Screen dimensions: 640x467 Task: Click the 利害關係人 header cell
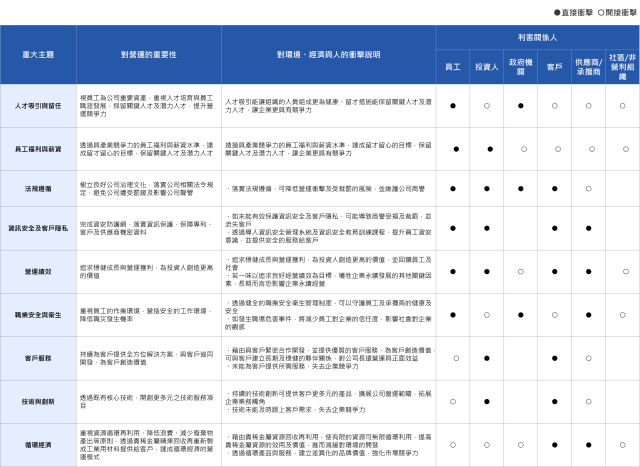pos(537,36)
